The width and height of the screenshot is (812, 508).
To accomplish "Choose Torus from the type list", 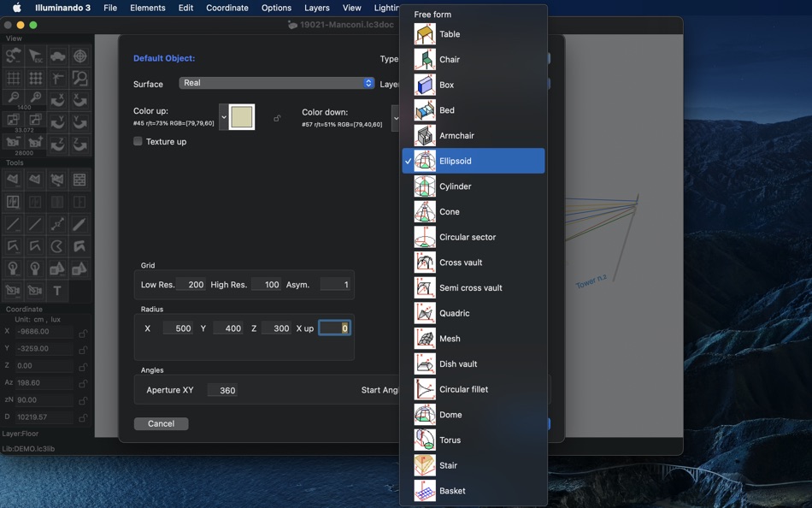I will [474, 440].
